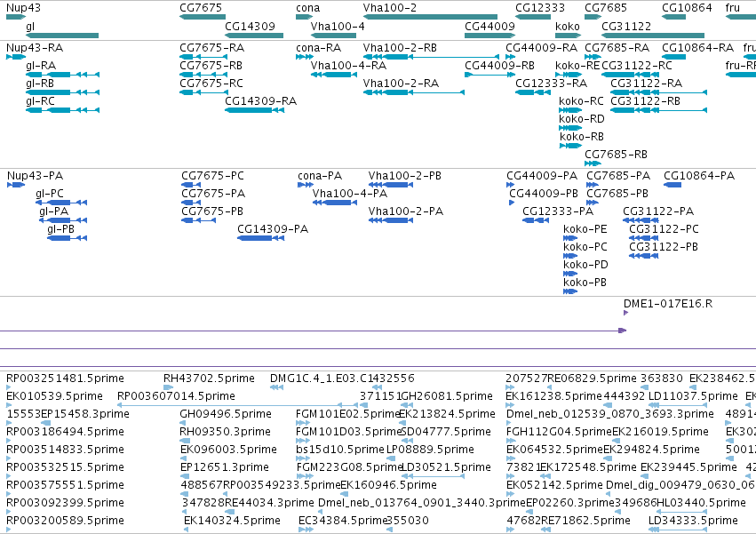Click EST label RP003607014.5prime
This screenshot has height=534, width=756.
click(177, 396)
